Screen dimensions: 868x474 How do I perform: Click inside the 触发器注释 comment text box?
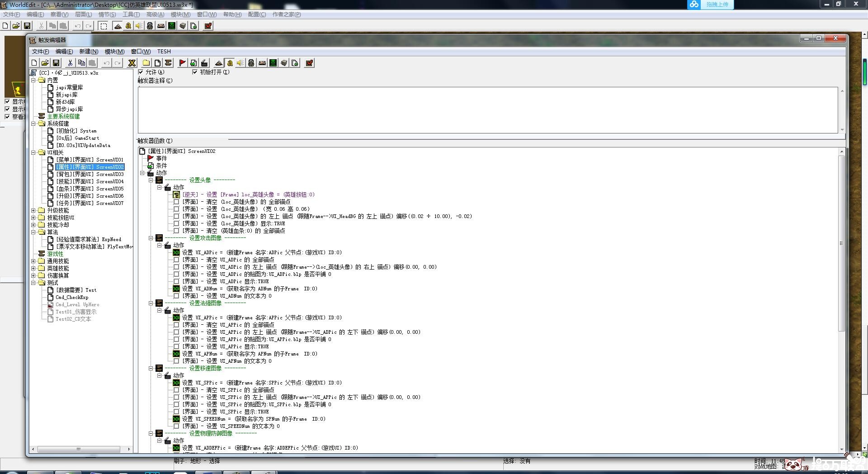click(487, 110)
